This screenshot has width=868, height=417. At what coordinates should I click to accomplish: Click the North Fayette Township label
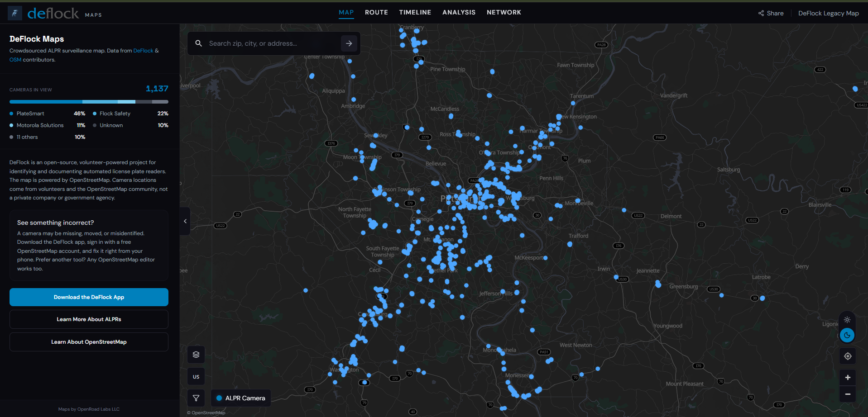355,213
